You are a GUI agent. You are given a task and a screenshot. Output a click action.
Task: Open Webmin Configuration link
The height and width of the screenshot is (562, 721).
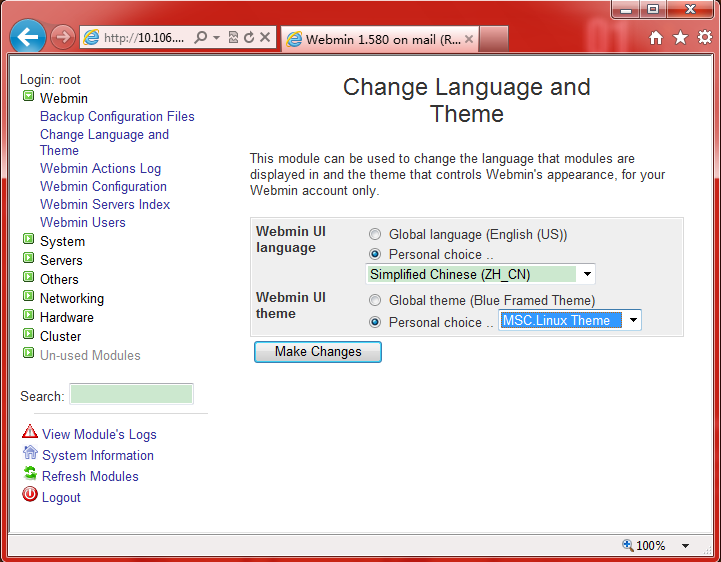point(103,186)
